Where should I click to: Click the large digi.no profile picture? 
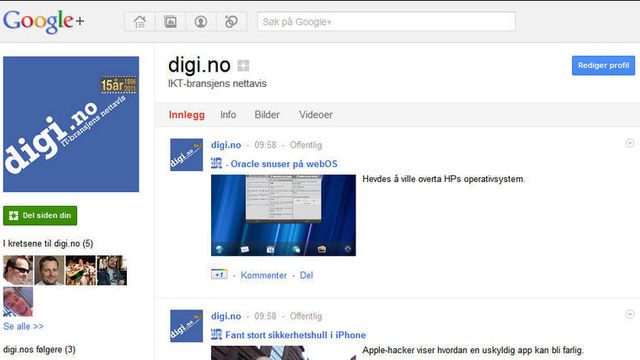(71, 124)
